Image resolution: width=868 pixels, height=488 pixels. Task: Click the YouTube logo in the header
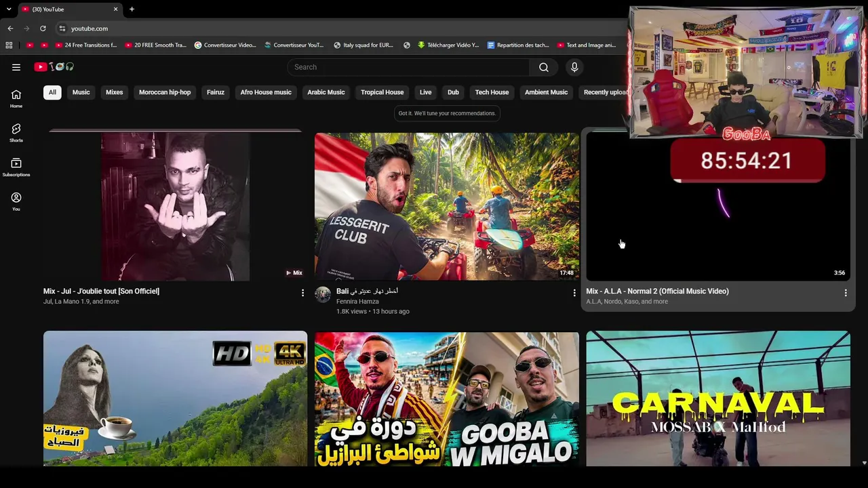click(x=54, y=67)
